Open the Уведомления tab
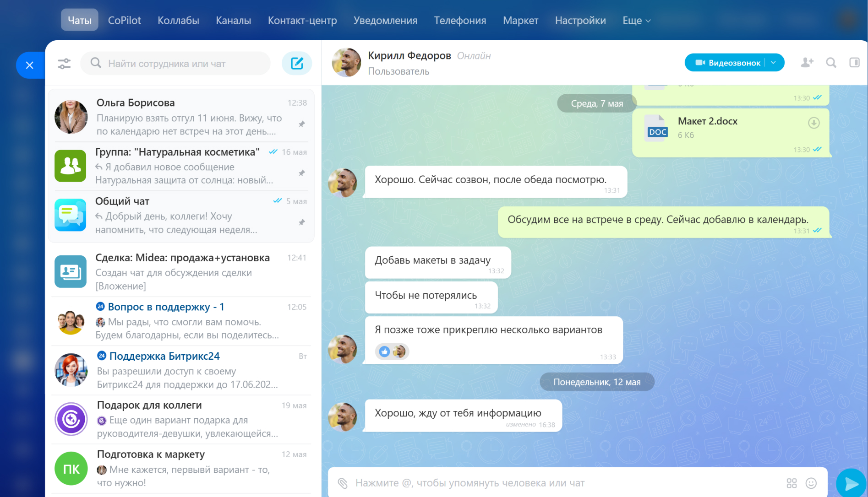Viewport: 868px width, 497px height. coord(385,20)
